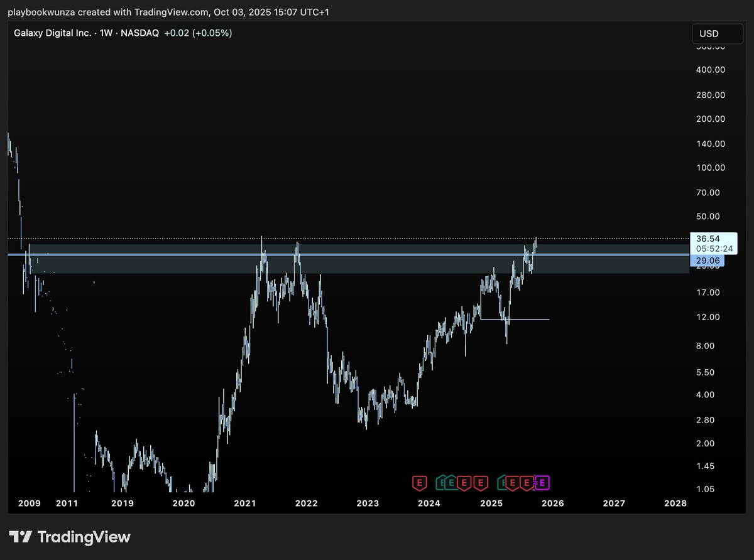Viewport: 754px width, 560px height.
Task: Click the 400.00 price scale value
Action: (710, 70)
